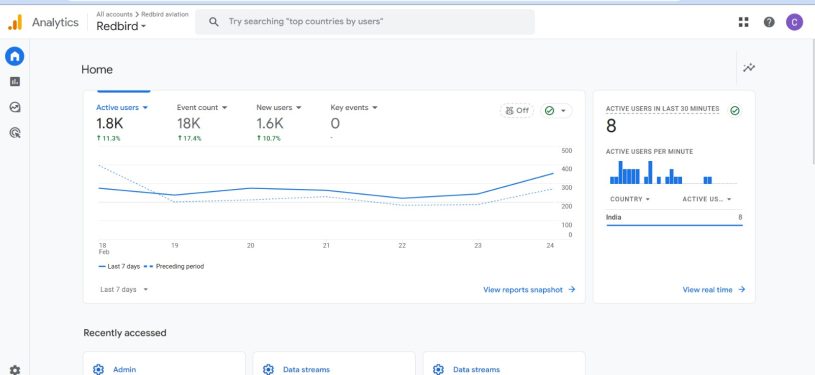The height and width of the screenshot is (375, 815).
Task: Click the Recently accessed heading
Action: (x=125, y=333)
